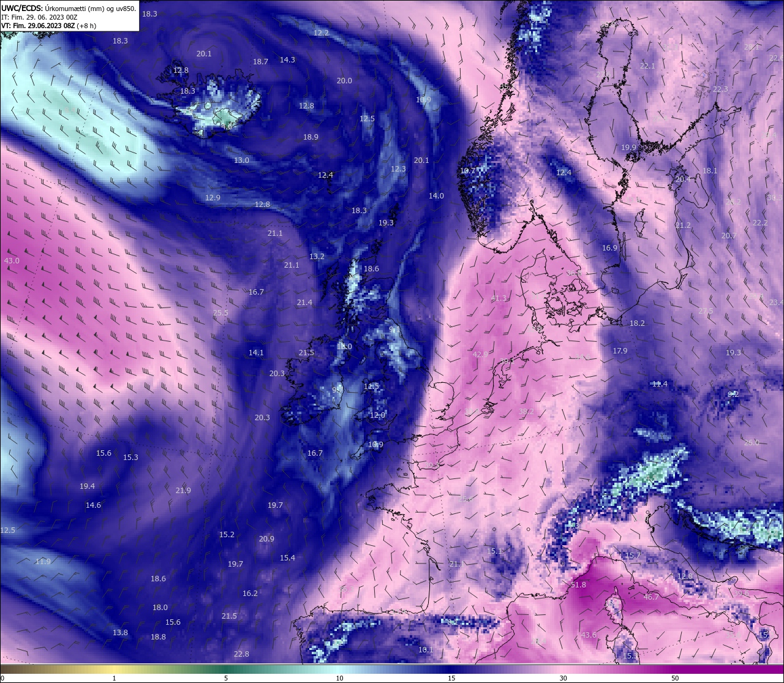Click the map value 46.7
This screenshot has height=683, width=784.
coord(651,597)
